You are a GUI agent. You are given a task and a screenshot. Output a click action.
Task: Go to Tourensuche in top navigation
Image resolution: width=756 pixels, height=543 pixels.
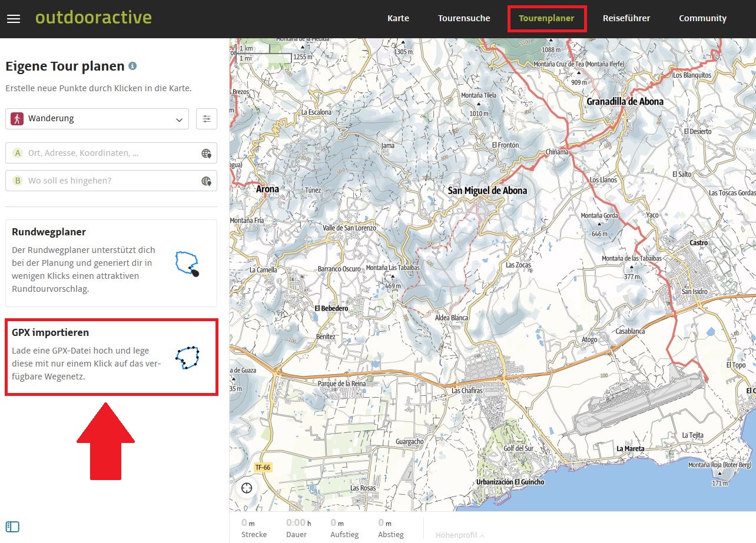pos(464,18)
